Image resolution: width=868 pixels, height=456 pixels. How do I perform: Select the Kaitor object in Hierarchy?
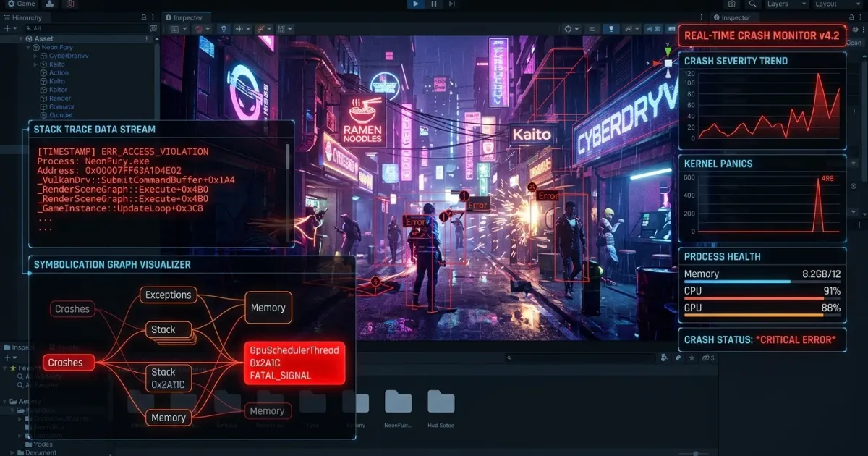click(58, 90)
